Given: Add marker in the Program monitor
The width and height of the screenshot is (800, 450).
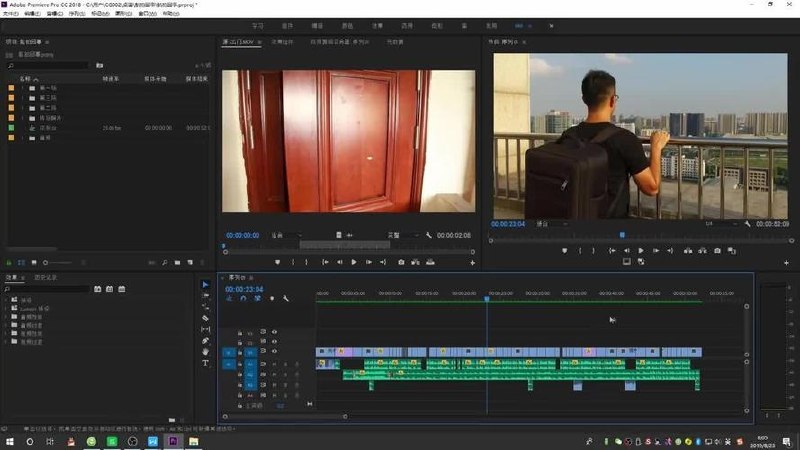Looking at the screenshot, I should [564, 251].
